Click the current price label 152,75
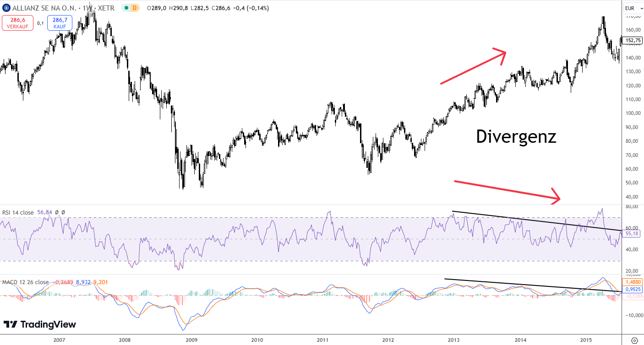 coord(633,40)
